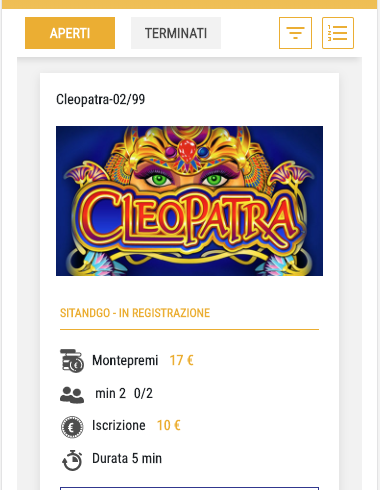The width and height of the screenshot is (380, 490).
Task: Switch to the APERTI tab
Action: click(x=70, y=33)
